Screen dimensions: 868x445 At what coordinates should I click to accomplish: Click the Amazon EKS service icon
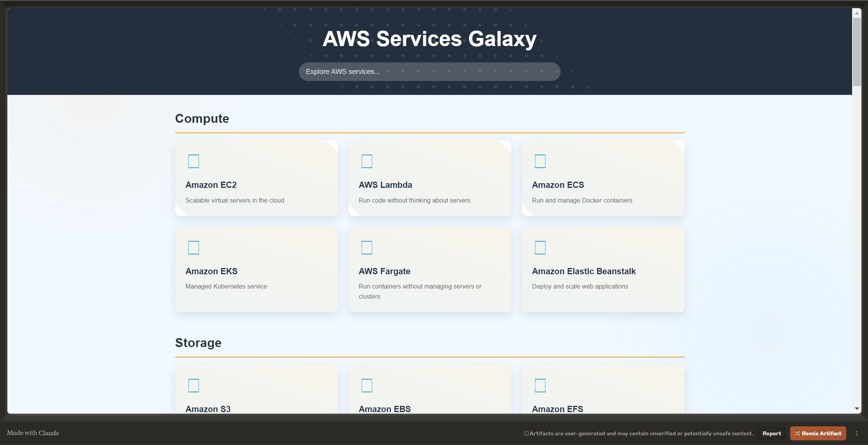click(194, 247)
